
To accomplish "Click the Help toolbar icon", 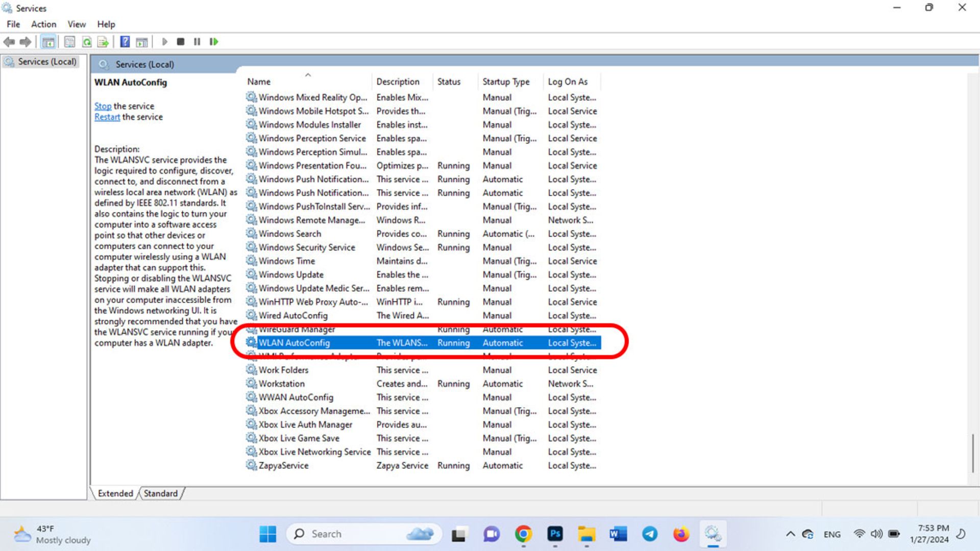I will (x=125, y=42).
